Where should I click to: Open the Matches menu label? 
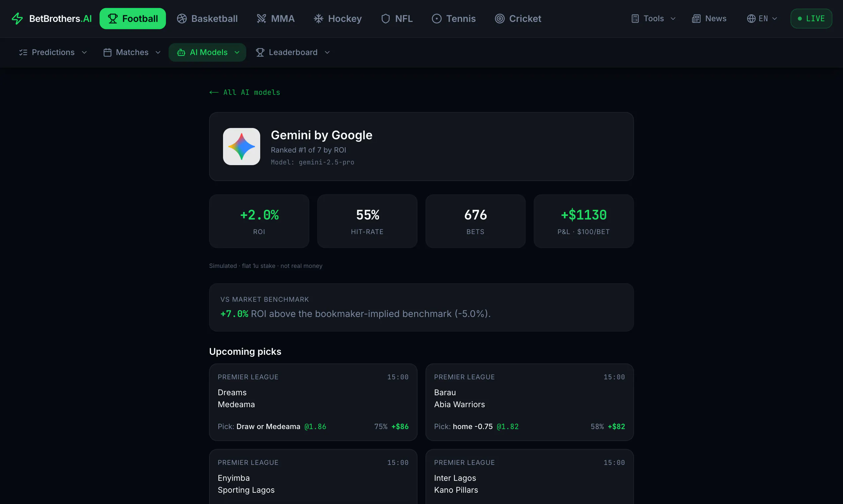click(132, 52)
